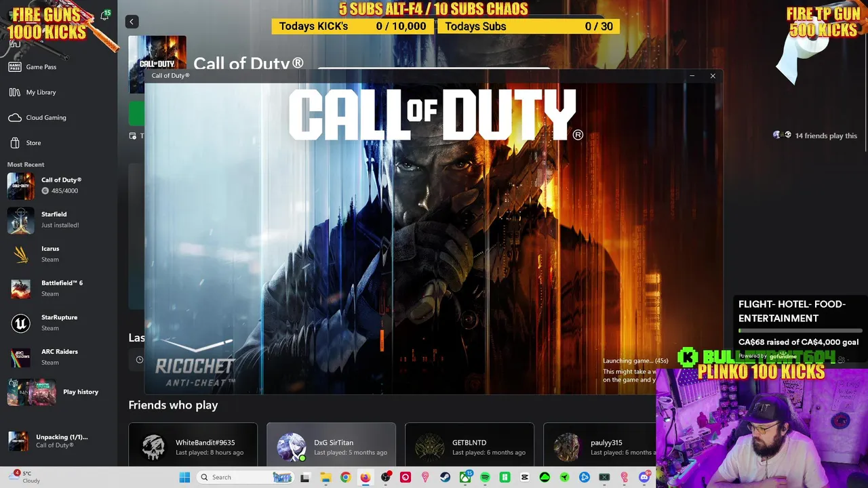Viewport: 868px width, 488px height.
Task: Open Spotify from the taskbar
Action: (485, 477)
